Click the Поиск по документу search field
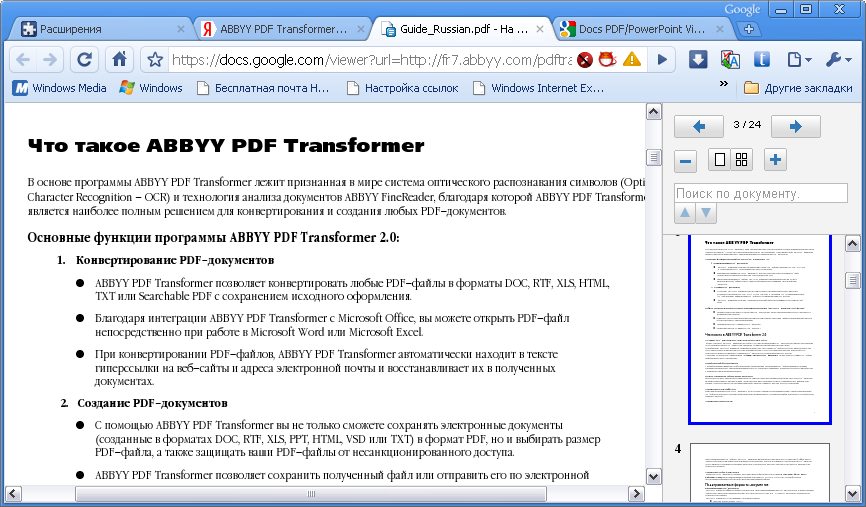This screenshot has height=507, width=866. point(761,193)
